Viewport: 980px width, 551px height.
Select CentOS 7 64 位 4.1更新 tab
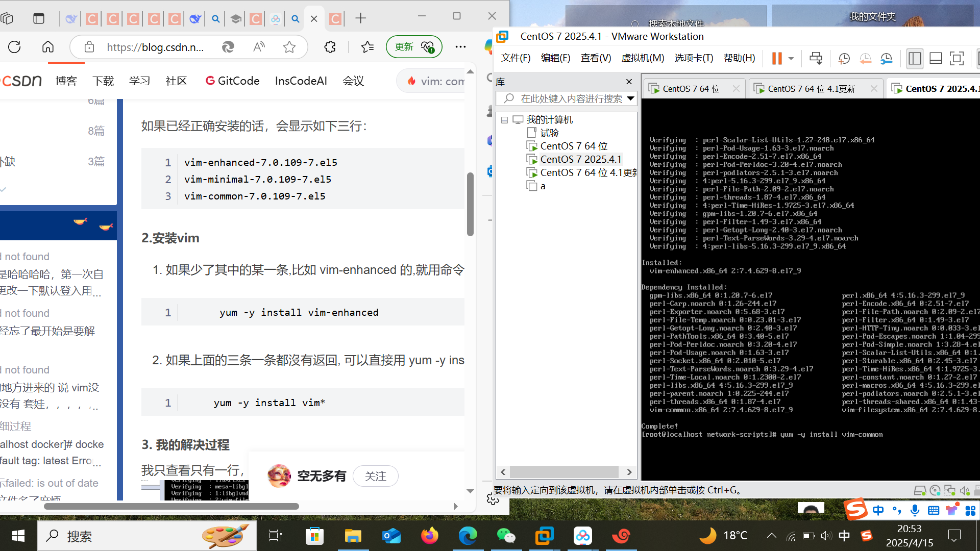[x=811, y=89]
